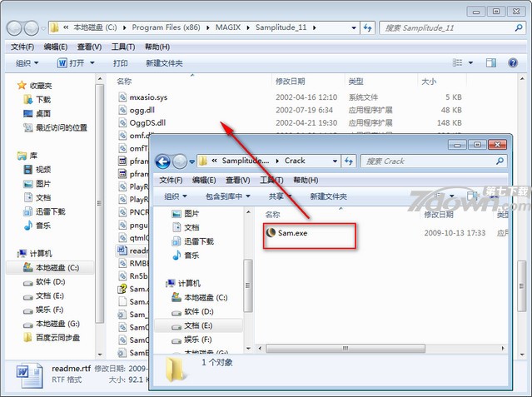Open 帮助(H) menu in Crack window
The height and width of the screenshot is (397, 532).
pos(306,180)
